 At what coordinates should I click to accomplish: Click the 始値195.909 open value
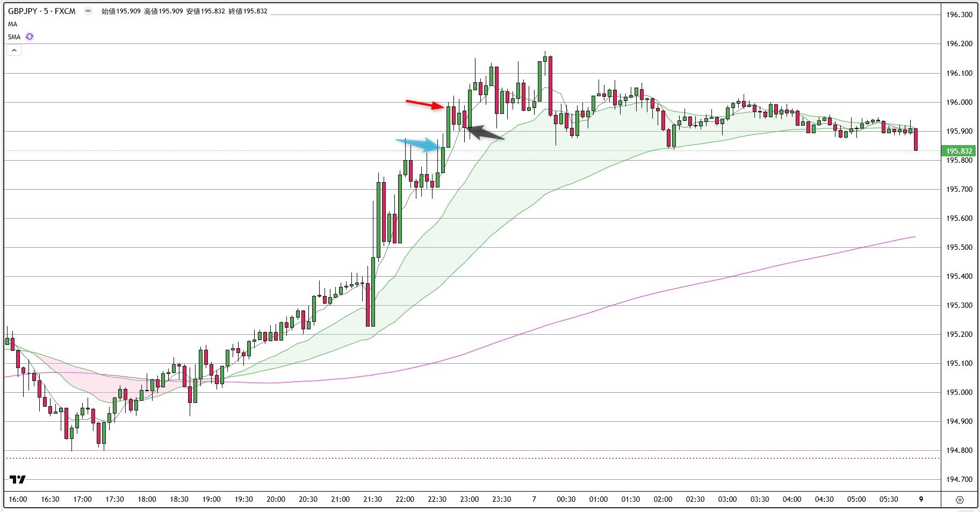[120, 11]
